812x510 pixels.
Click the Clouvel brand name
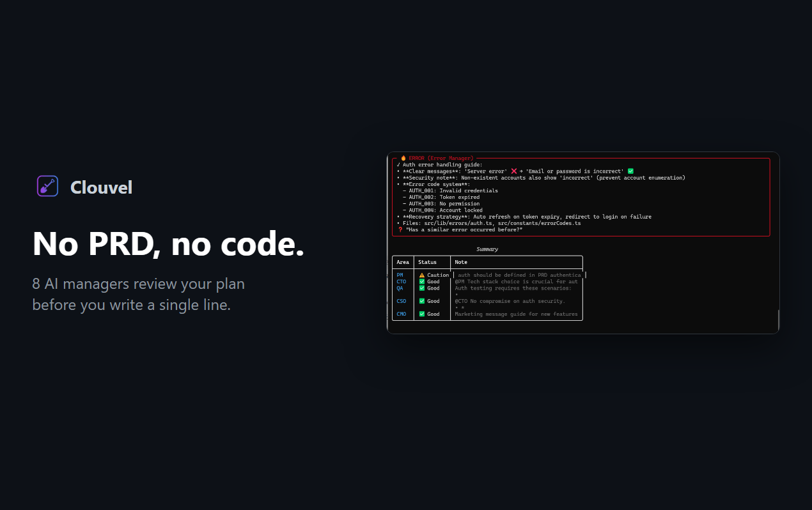101,187
